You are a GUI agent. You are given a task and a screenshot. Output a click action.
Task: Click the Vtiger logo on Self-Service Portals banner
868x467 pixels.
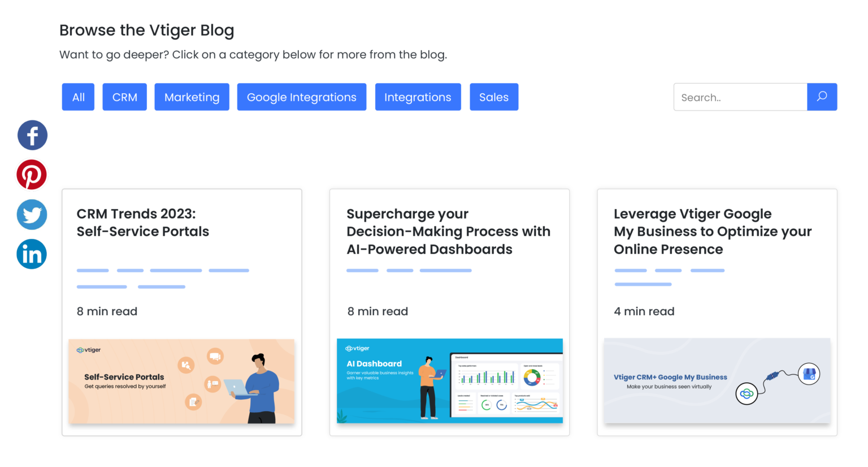pyautogui.click(x=88, y=350)
